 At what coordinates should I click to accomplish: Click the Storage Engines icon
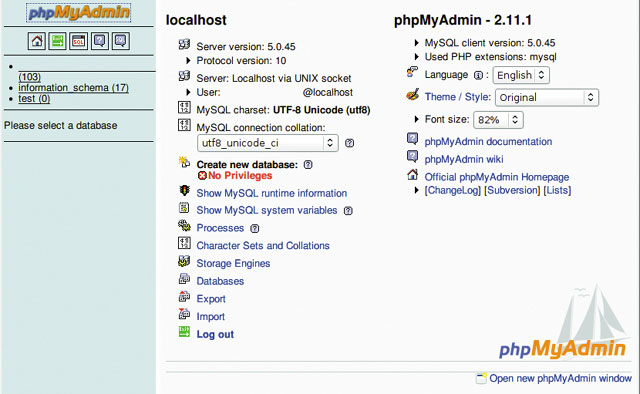(184, 261)
